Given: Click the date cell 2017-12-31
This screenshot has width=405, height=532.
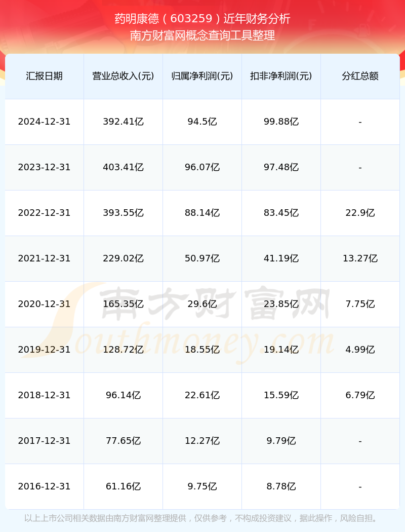Looking at the screenshot, I should (x=45, y=441).
